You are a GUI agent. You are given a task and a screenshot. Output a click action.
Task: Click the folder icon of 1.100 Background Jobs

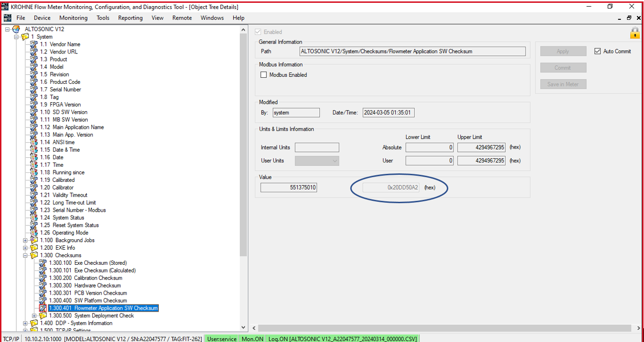point(34,240)
